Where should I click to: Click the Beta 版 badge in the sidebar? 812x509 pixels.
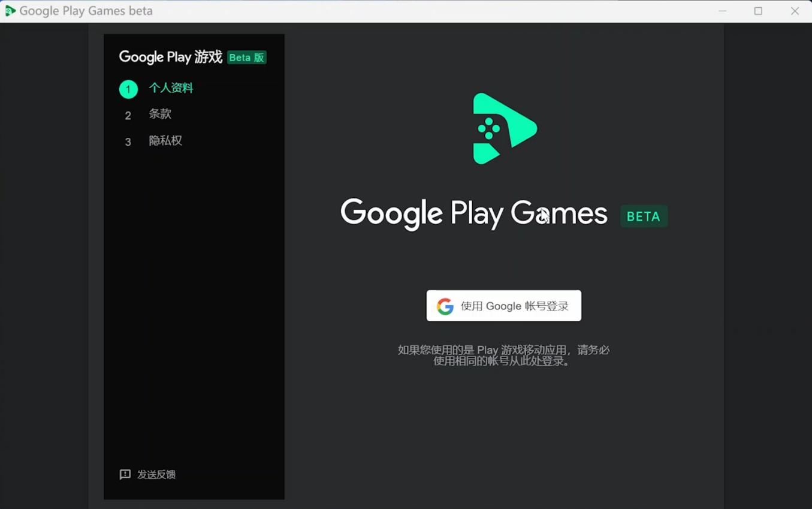pyautogui.click(x=247, y=58)
